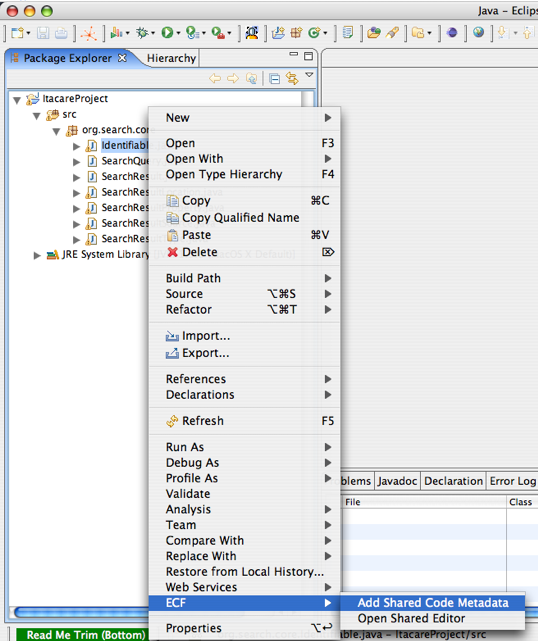Click the Print toolbar icon
This screenshot has height=641, width=538.
(x=61, y=33)
